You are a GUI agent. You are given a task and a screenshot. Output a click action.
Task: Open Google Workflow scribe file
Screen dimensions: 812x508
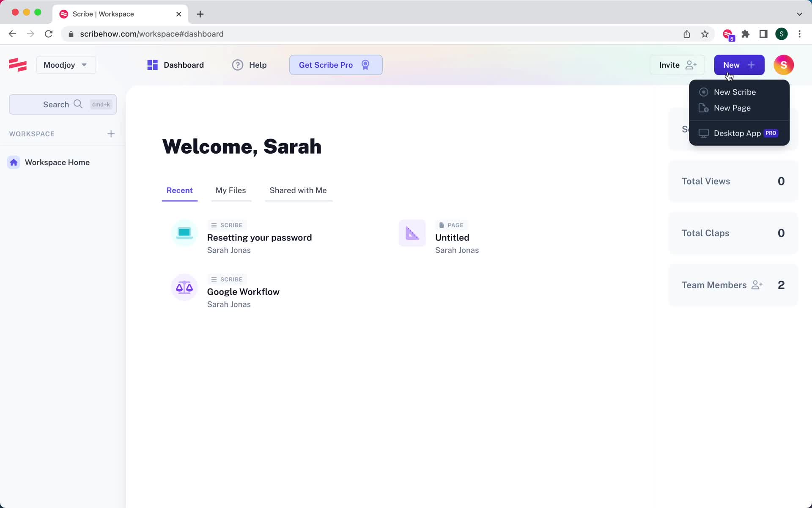(x=243, y=291)
